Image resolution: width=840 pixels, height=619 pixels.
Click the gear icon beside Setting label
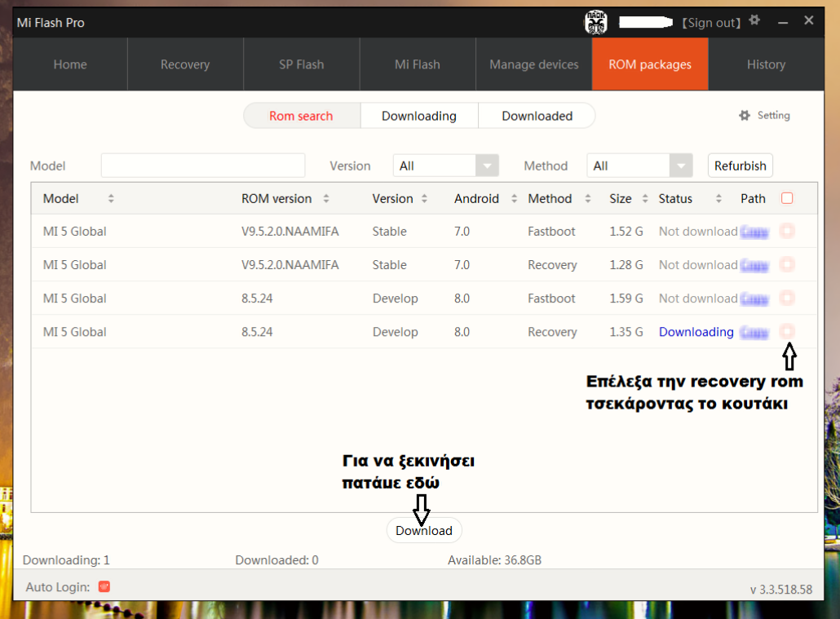[744, 116]
